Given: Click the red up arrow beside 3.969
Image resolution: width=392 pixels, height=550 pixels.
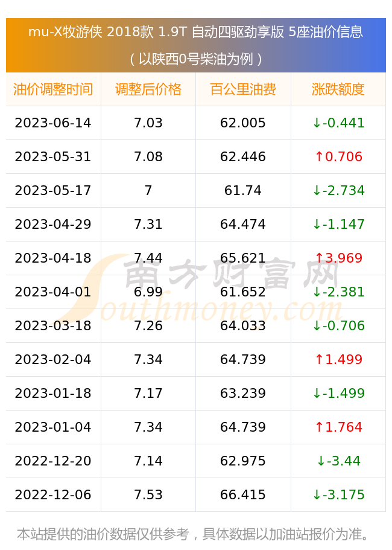Looking at the screenshot, I should pyautogui.click(x=319, y=258).
